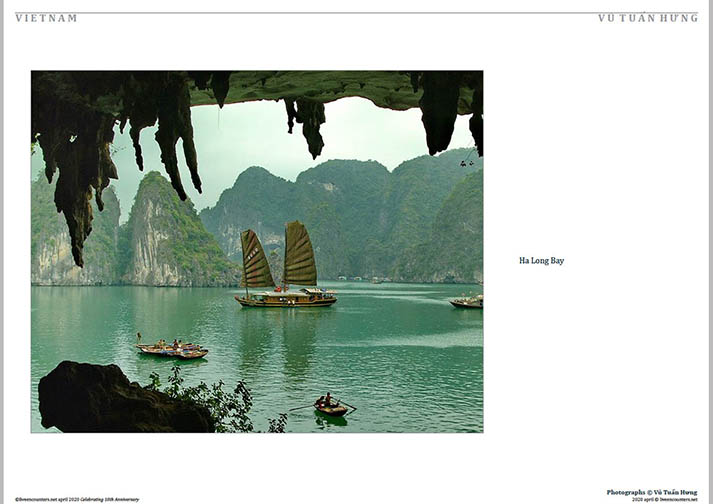Image resolution: width=713 pixels, height=504 pixels.
Task: Click the ©liveencounters.net april 2020 footer
Action: [47, 499]
